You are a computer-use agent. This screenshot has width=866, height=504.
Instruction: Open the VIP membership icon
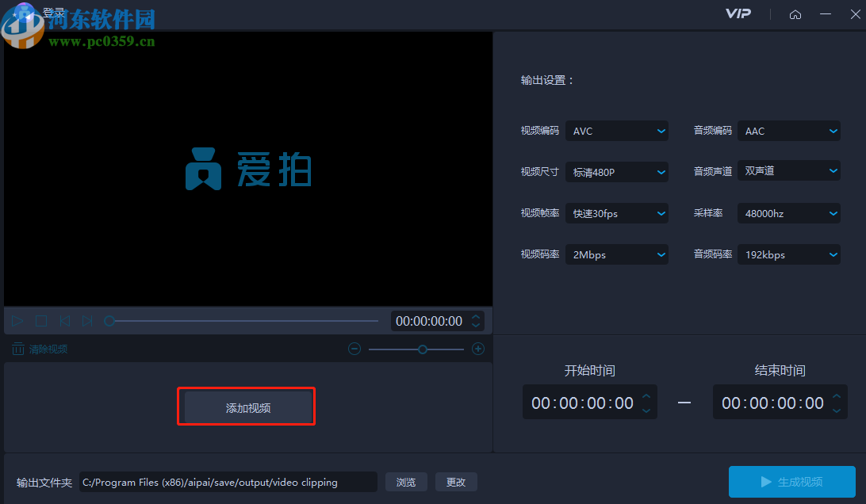pos(738,14)
